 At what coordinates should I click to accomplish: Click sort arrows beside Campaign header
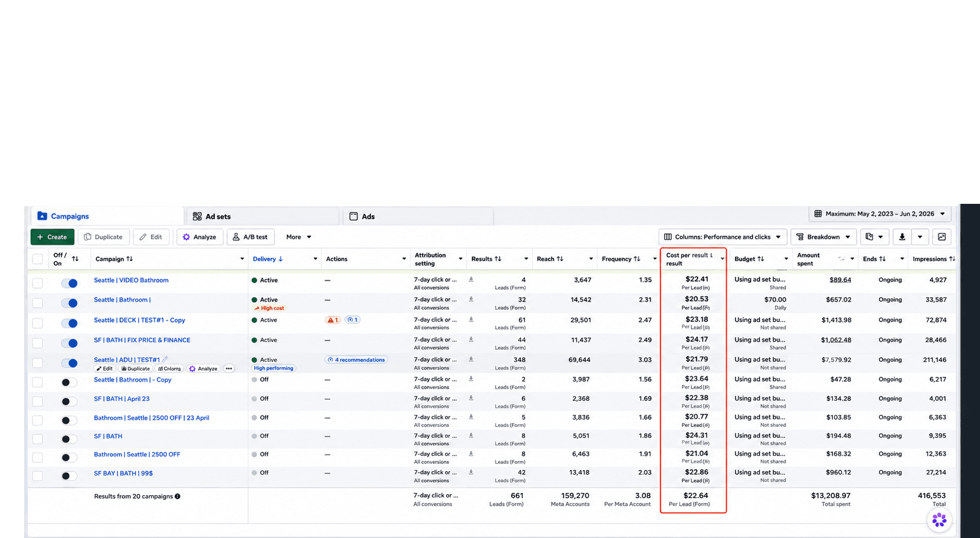pos(130,259)
